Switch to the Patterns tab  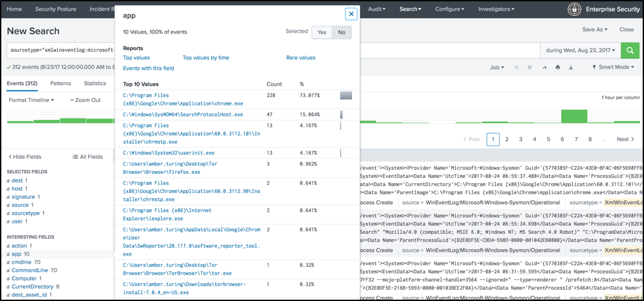pos(61,84)
